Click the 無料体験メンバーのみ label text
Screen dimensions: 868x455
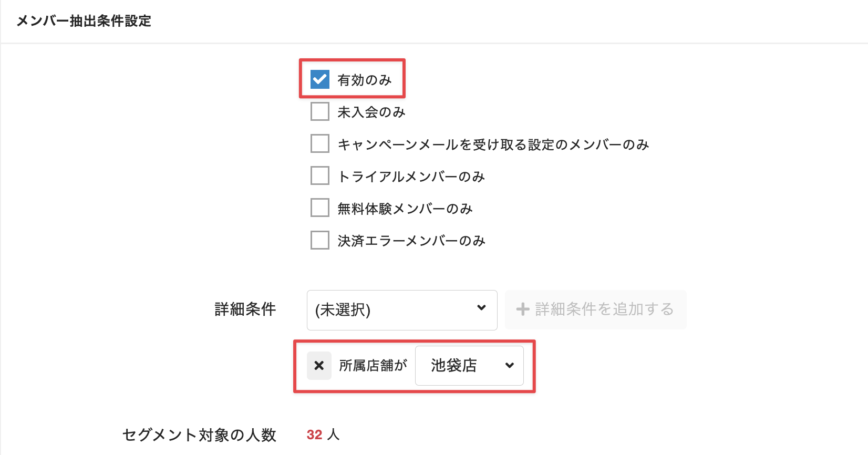point(405,209)
